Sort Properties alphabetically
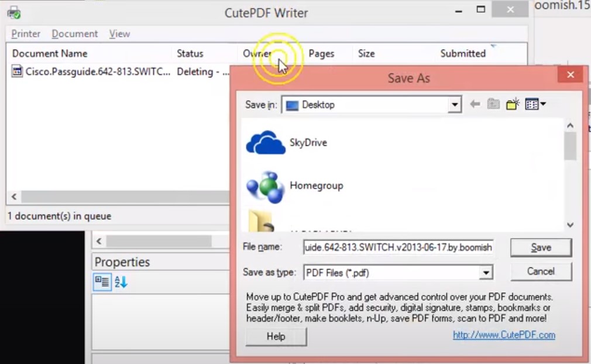This screenshot has width=591, height=364. coord(121,282)
